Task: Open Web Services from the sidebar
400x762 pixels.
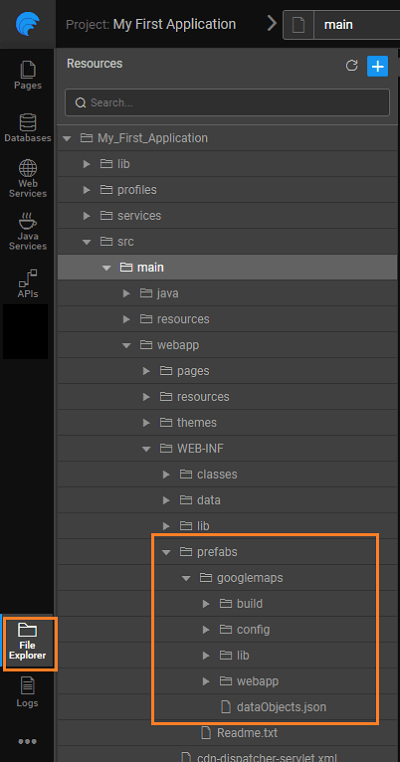Action: (x=27, y=178)
